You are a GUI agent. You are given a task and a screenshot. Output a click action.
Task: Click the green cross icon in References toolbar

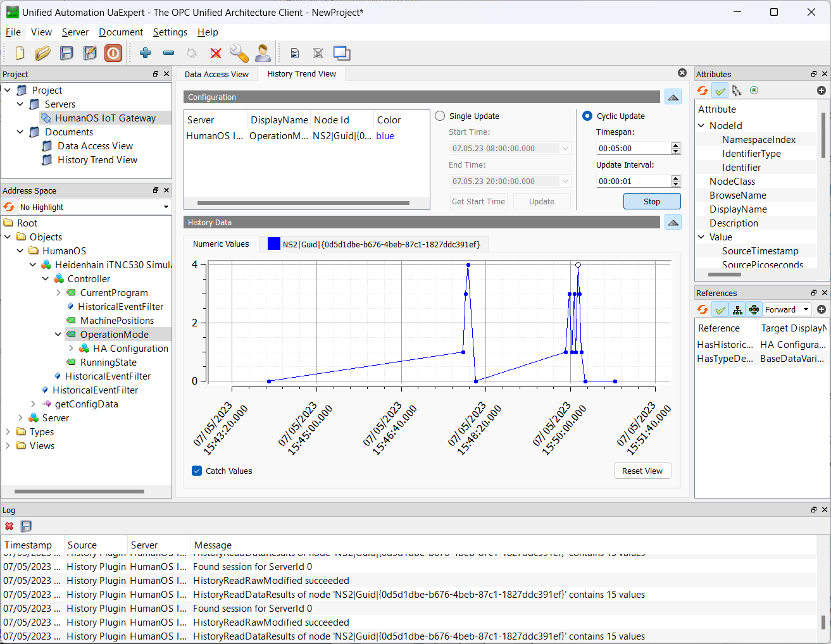coord(754,309)
